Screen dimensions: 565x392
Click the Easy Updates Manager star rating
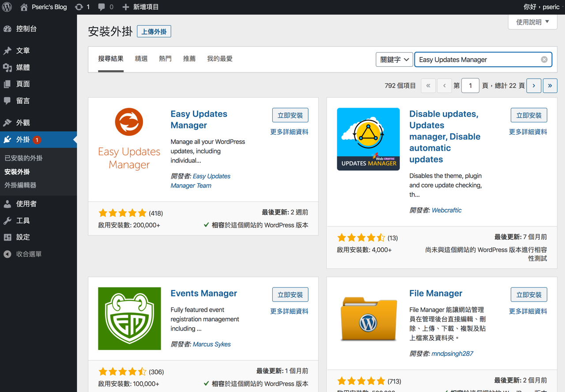(122, 213)
